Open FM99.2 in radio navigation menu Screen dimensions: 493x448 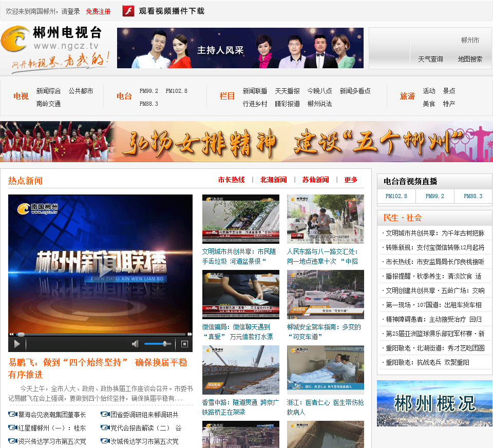[x=149, y=91]
